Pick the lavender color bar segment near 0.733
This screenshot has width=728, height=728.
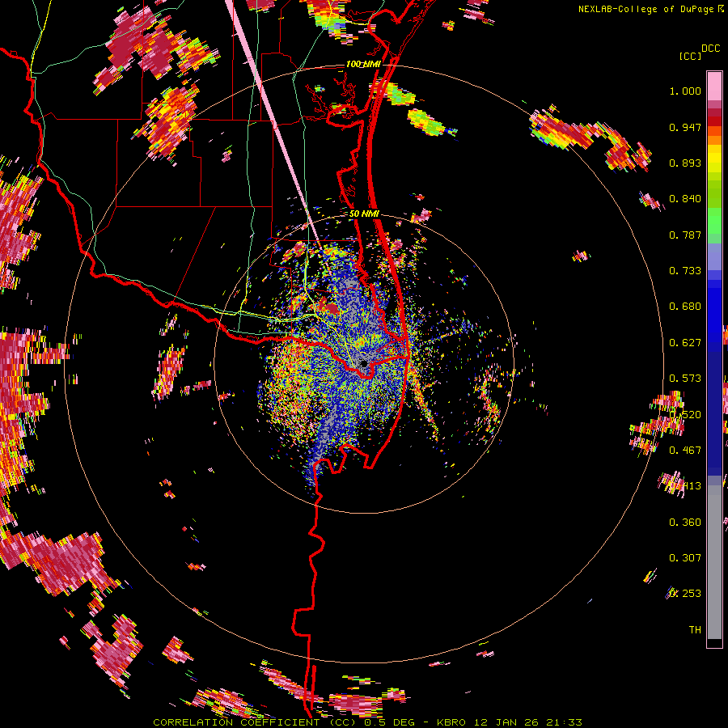click(x=714, y=256)
